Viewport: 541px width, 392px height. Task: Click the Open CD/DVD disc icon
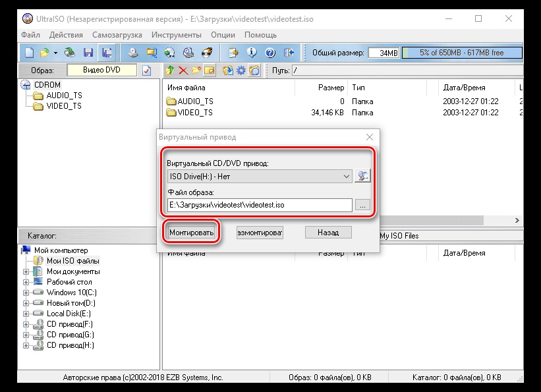pyautogui.click(x=70, y=53)
